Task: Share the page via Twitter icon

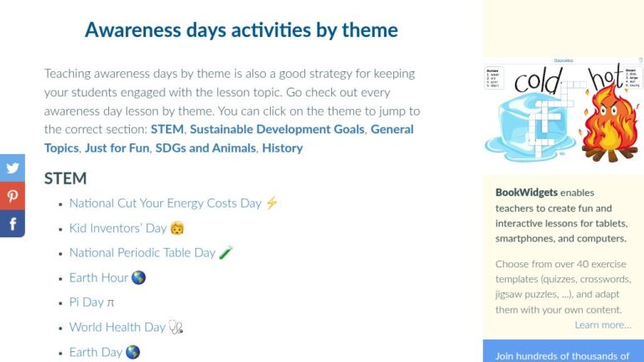Action: tap(13, 168)
